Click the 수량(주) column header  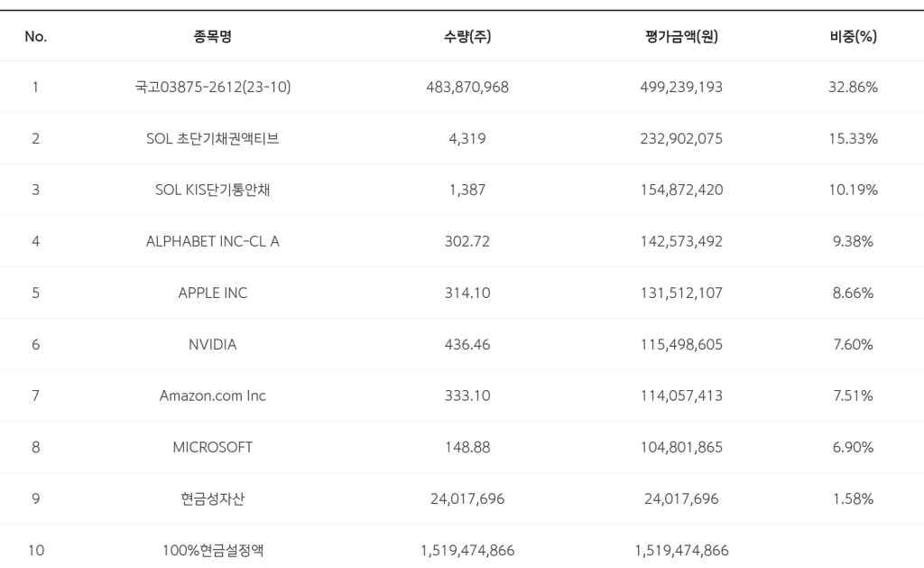[467, 36]
